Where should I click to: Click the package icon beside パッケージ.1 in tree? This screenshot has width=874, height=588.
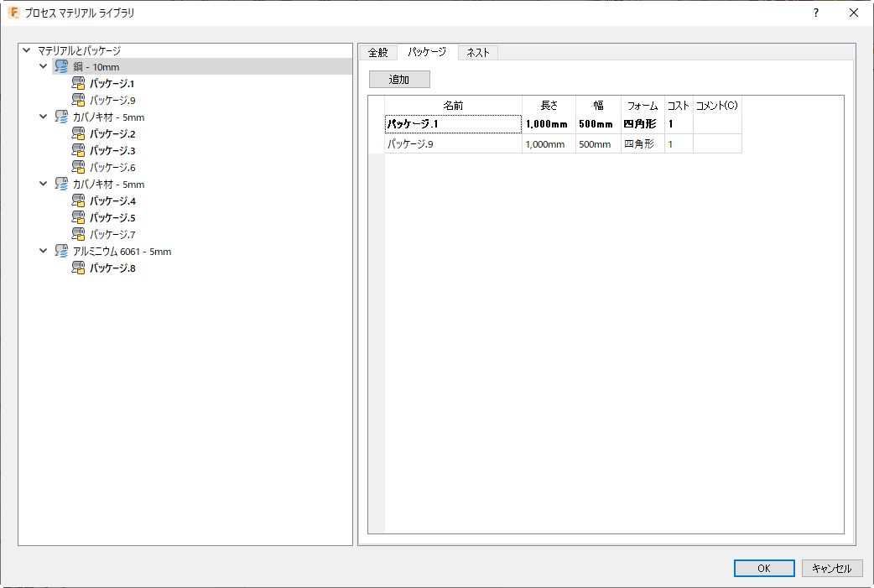pos(78,84)
